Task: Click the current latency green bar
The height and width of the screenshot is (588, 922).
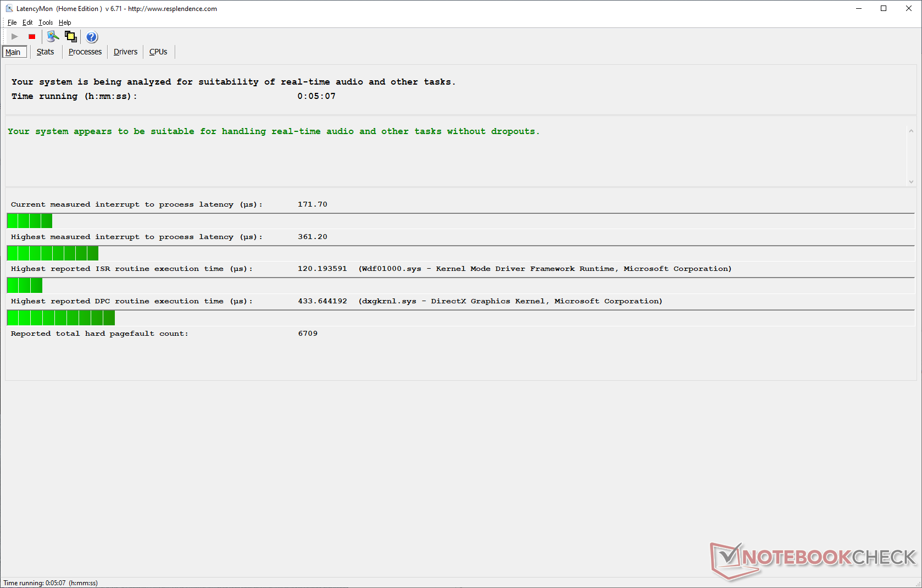Action: point(30,221)
